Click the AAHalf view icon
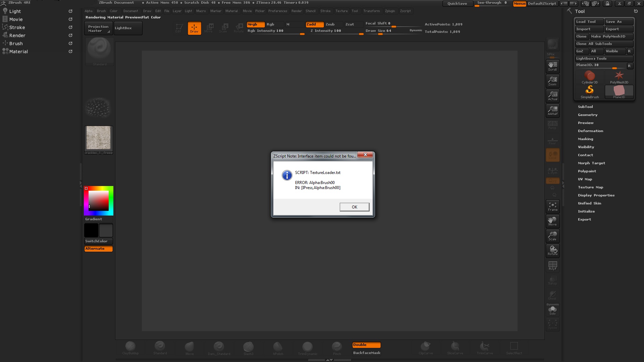The width and height of the screenshot is (644, 362). pos(552,110)
